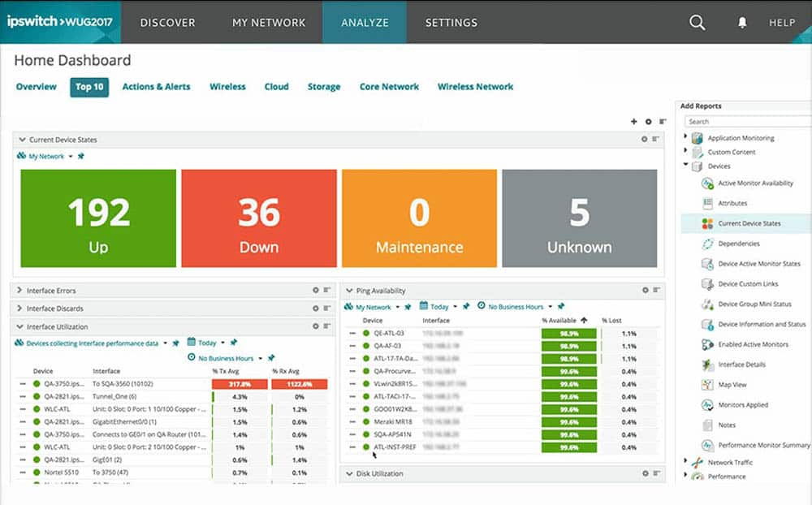Pin My Network selection in Ping Availability
The image size is (812, 505).
point(408,307)
